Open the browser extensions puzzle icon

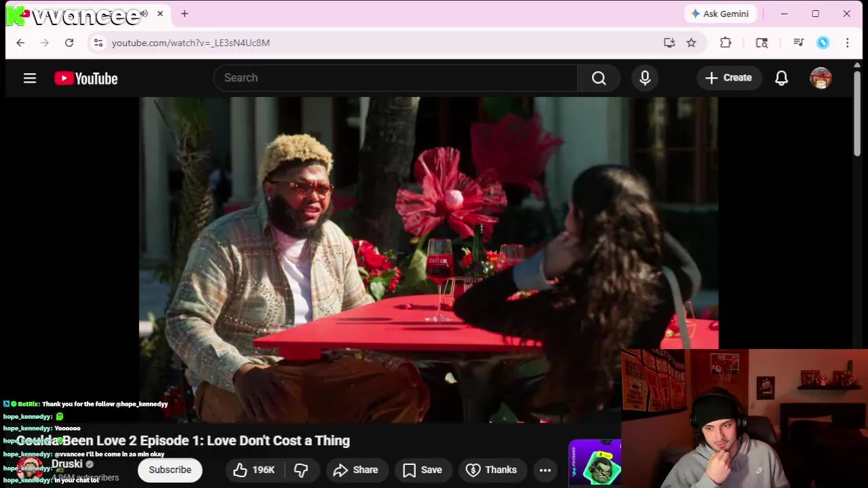click(x=726, y=43)
